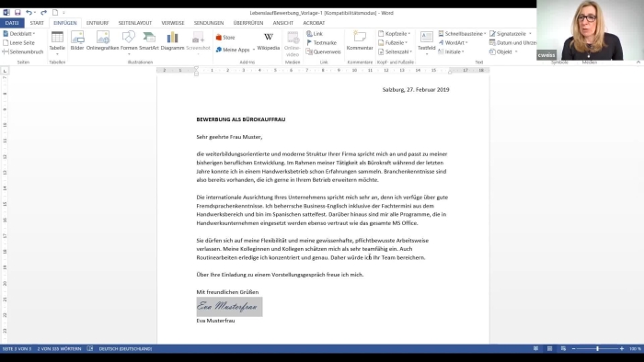
Task: Collapse the ribbon with the arrow
Action: coord(638,62)
